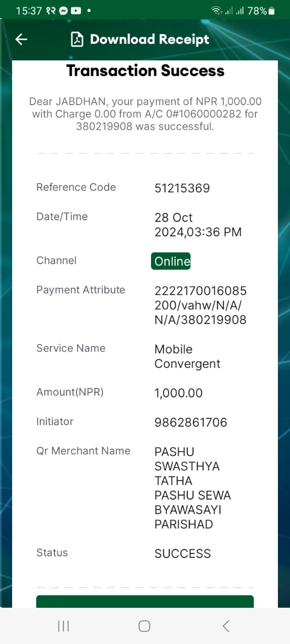Tap the SUCCESS status value
Viewport: 290px width, 644px height.
(x=183, y=553)
